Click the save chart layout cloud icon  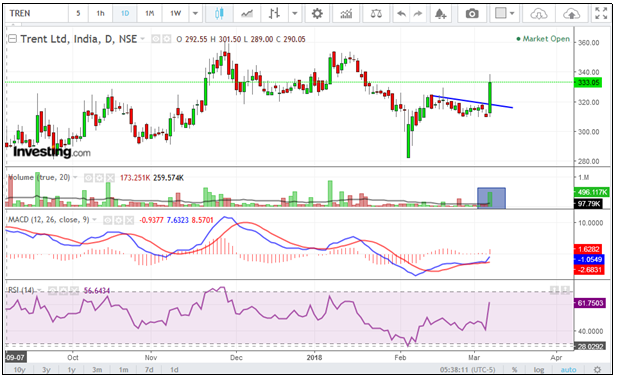click(571, 14)
